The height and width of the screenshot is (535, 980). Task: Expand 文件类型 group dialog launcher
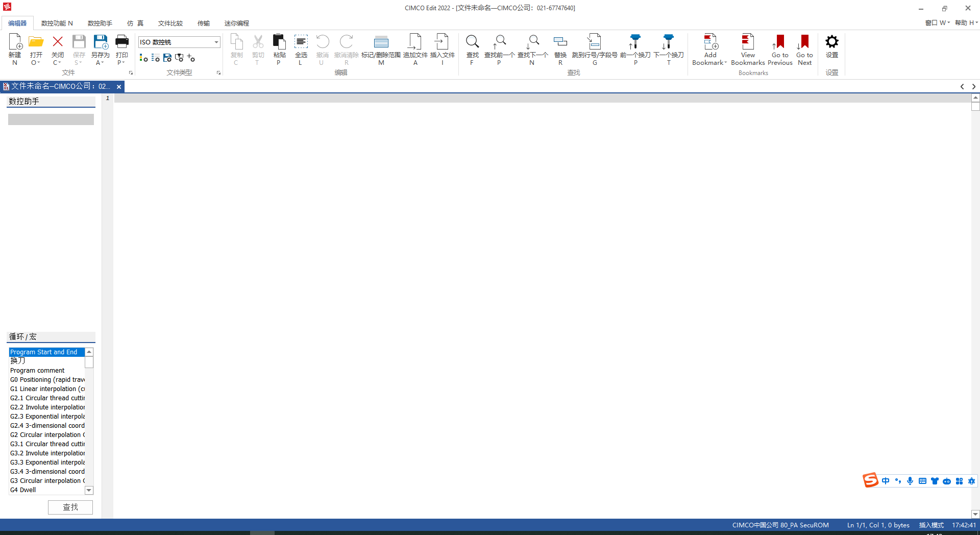(219, 73)
